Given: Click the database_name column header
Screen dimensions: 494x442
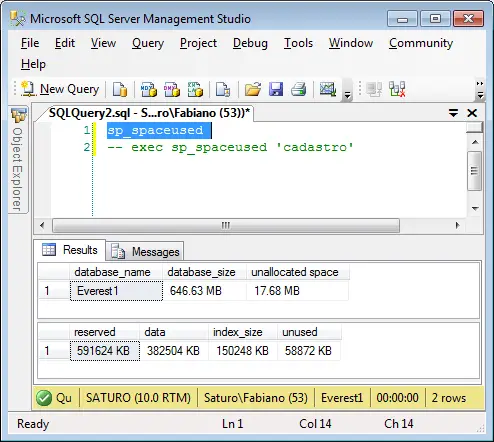Looking at the screenshot, I should (116, 272).
